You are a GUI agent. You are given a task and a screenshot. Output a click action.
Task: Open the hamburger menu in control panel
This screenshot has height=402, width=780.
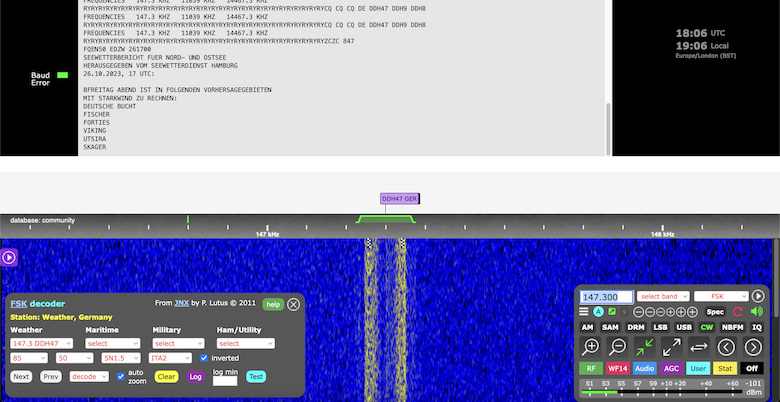point(585,312)
